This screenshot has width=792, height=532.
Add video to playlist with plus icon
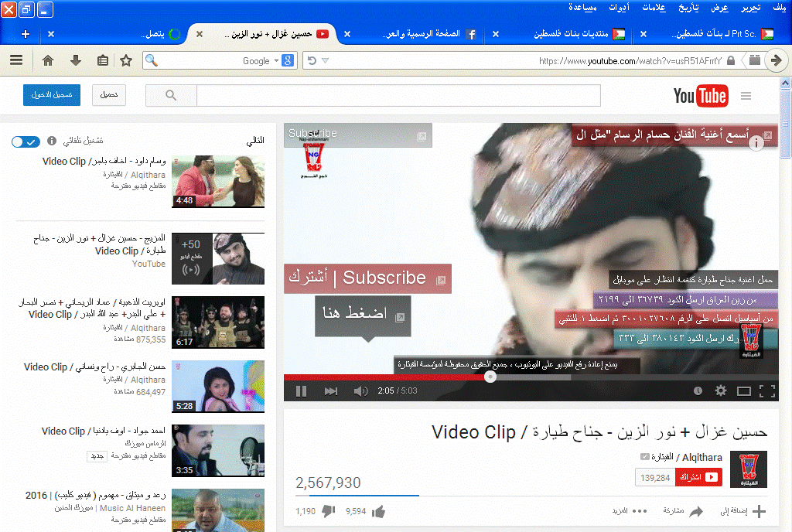click(759, 512)
